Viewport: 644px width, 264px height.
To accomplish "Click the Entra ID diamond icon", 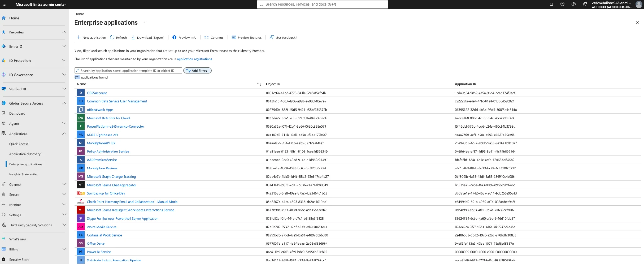I will 4,46.
